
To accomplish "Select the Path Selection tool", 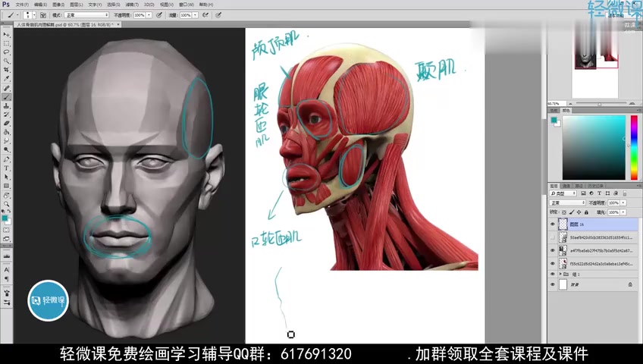I will [x=6, y=177].
